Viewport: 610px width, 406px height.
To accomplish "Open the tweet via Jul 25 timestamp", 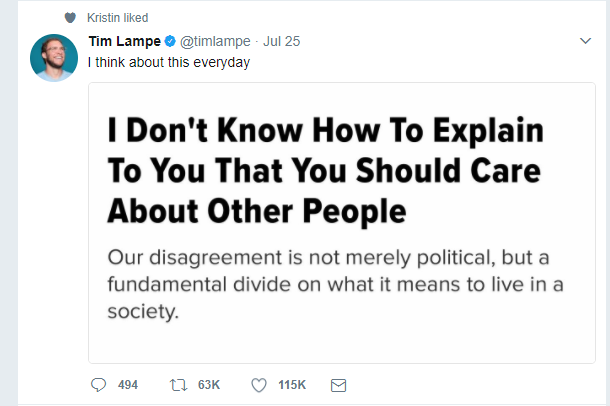I will 284,41.
